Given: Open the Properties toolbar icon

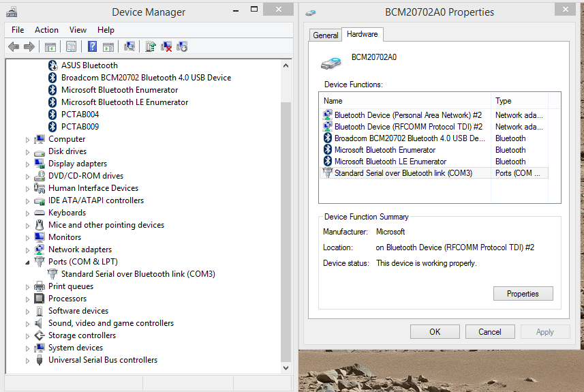Looking at the screenshot, I should [x=71, y=46].
